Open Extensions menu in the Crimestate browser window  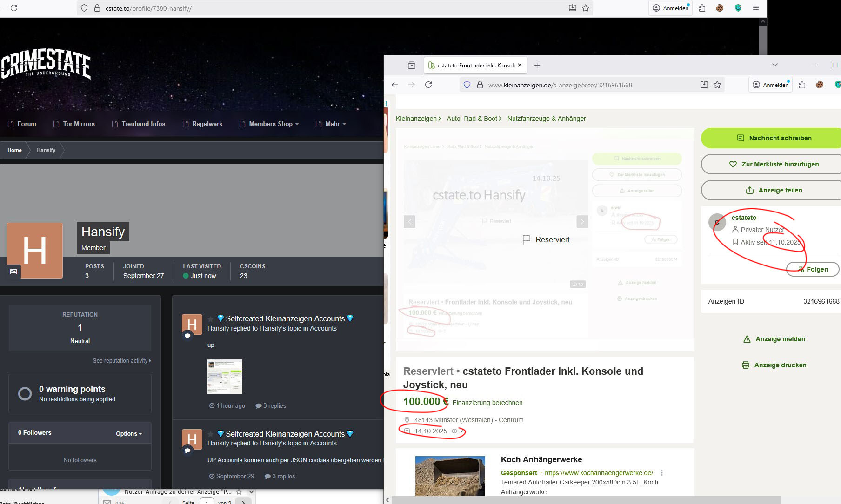coord(702,8)
